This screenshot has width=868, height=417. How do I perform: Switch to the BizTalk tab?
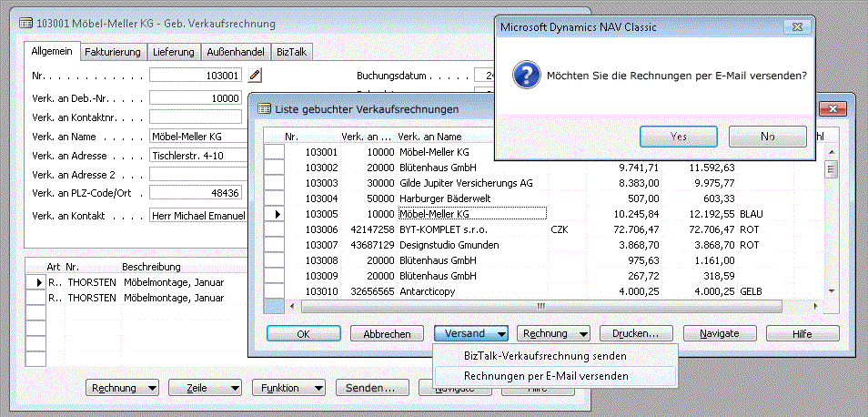292,52
